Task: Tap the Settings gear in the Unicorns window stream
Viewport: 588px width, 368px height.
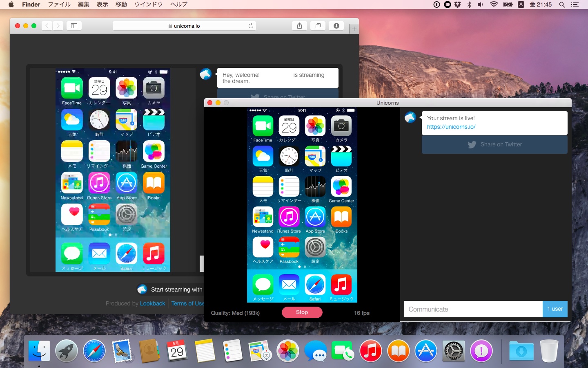Action: tap(315, 247)
